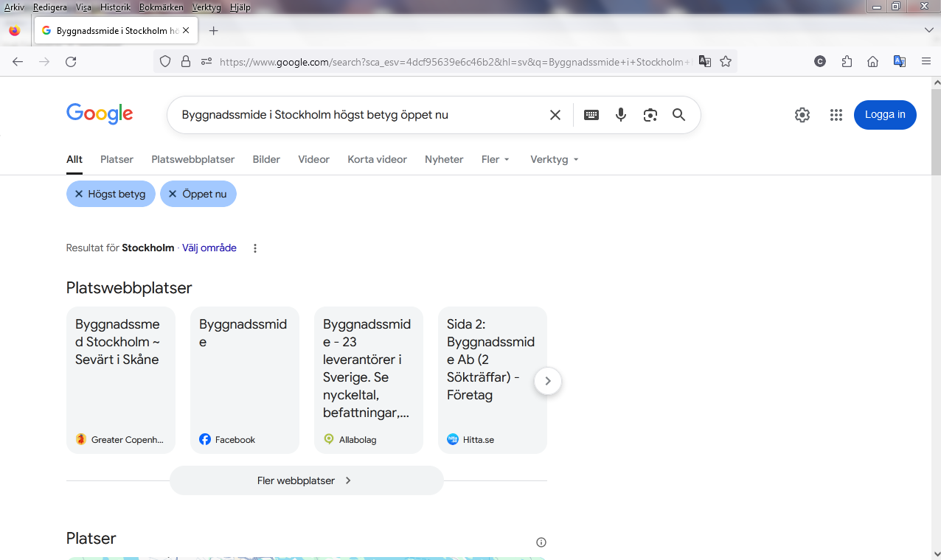This screenshot has width=941, height=560.
Task: Expand the Fler dropdown menu
Action: pos(495,159)
